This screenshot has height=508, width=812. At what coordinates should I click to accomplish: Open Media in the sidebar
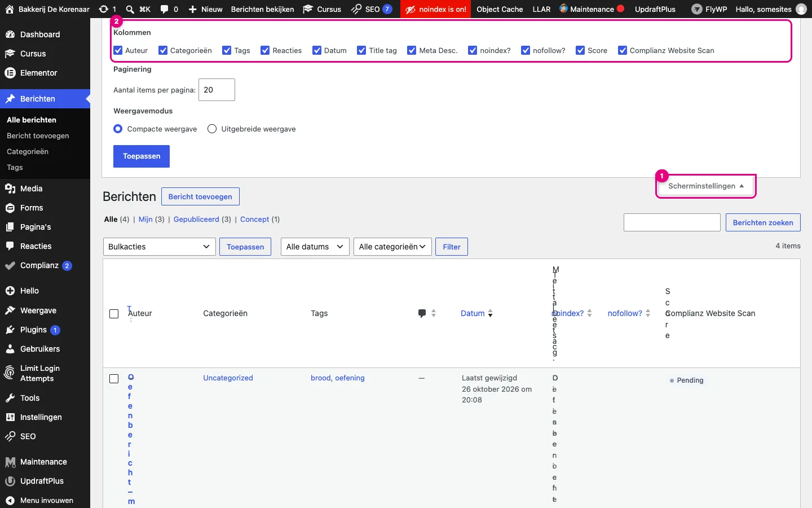click(x=31, y=189)
